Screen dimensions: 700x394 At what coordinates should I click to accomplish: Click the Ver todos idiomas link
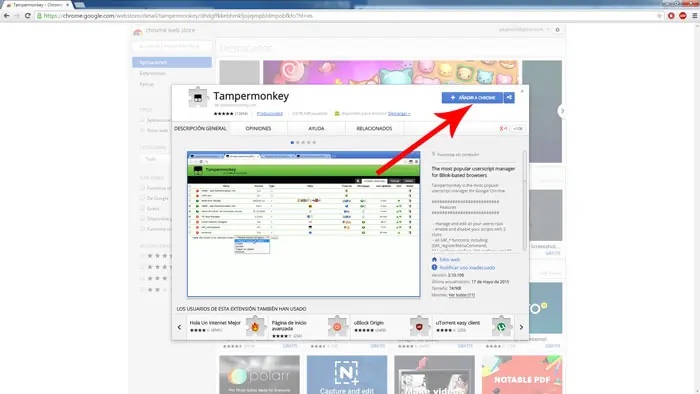point(462,295)
